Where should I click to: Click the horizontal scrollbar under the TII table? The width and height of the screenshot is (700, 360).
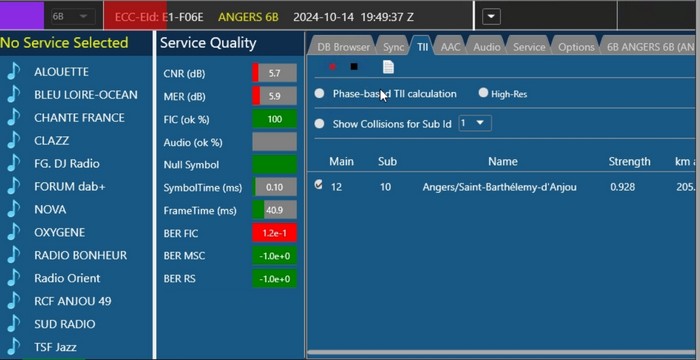[501, 352]
